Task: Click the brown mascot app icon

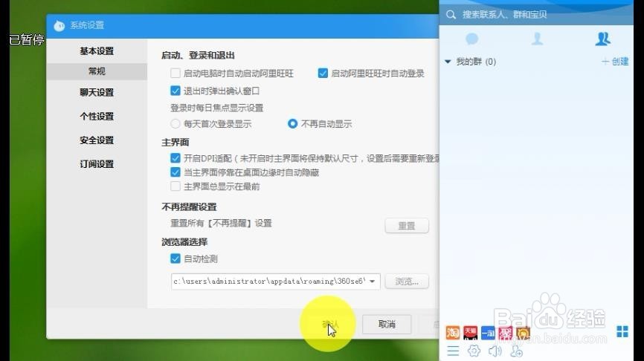Action: click(523, 333)
